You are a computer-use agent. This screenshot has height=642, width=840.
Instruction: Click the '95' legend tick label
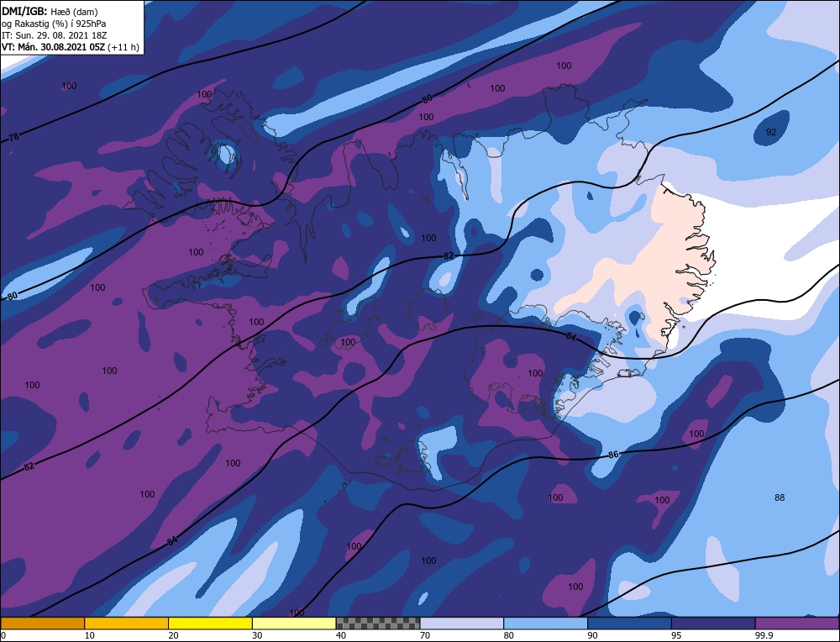(676, 635)
